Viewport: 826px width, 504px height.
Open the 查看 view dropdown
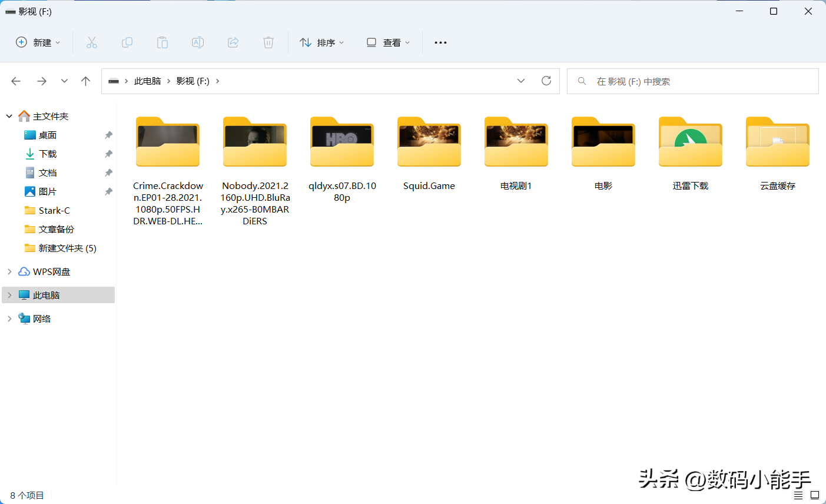click(x=388, y=42)
